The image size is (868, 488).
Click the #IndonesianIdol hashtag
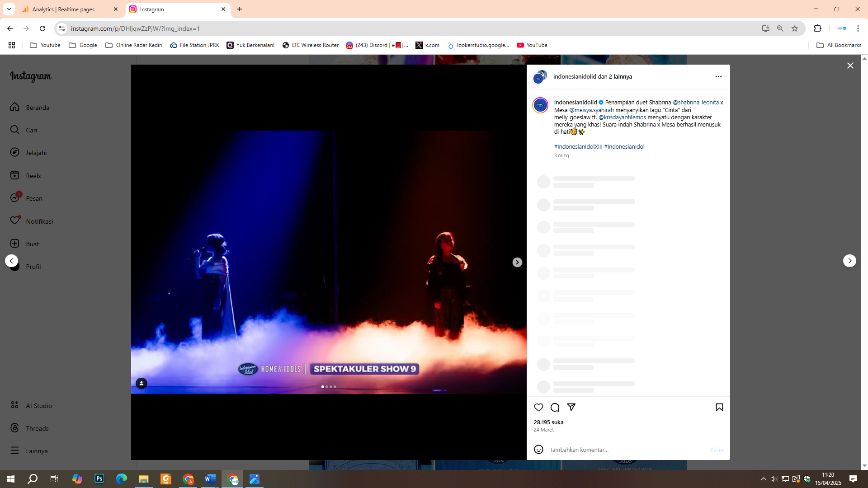click(624, 146)
